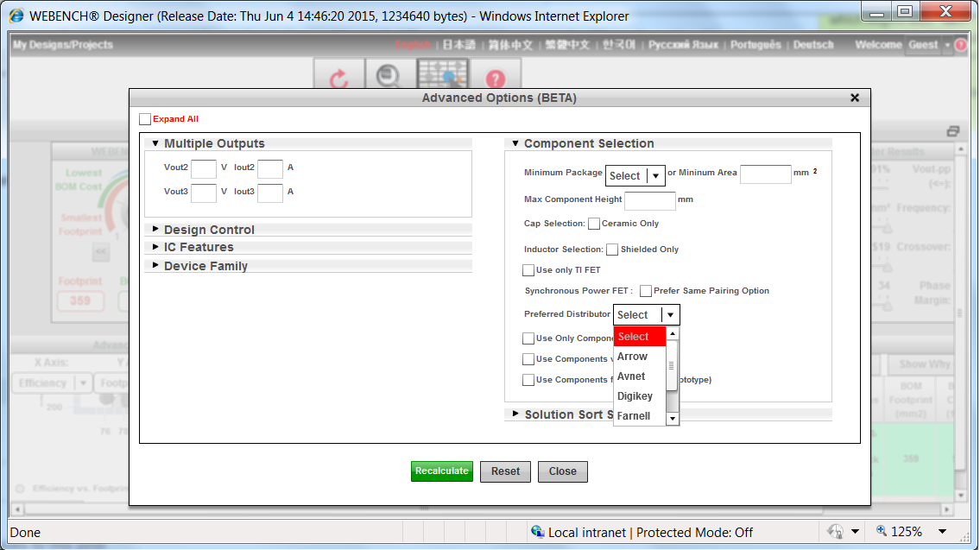Click the Iout2 current input field
Screen dimensions: 980x550
(270, 168)
